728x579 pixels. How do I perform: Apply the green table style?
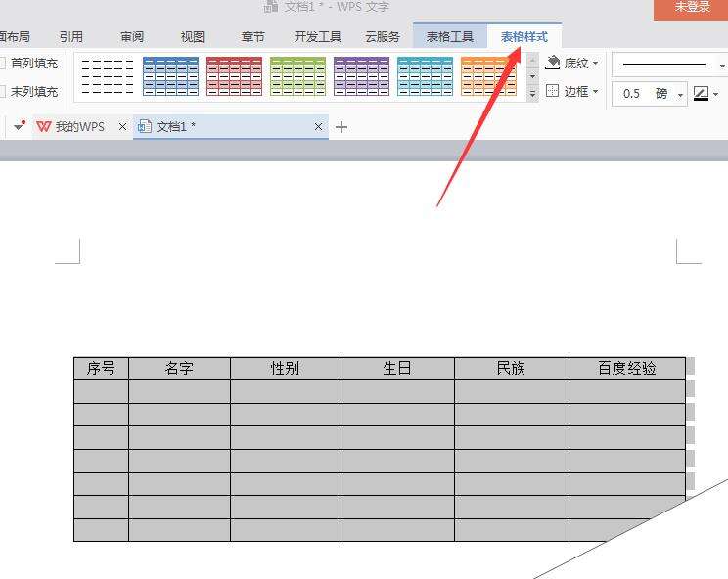[298, 76]
